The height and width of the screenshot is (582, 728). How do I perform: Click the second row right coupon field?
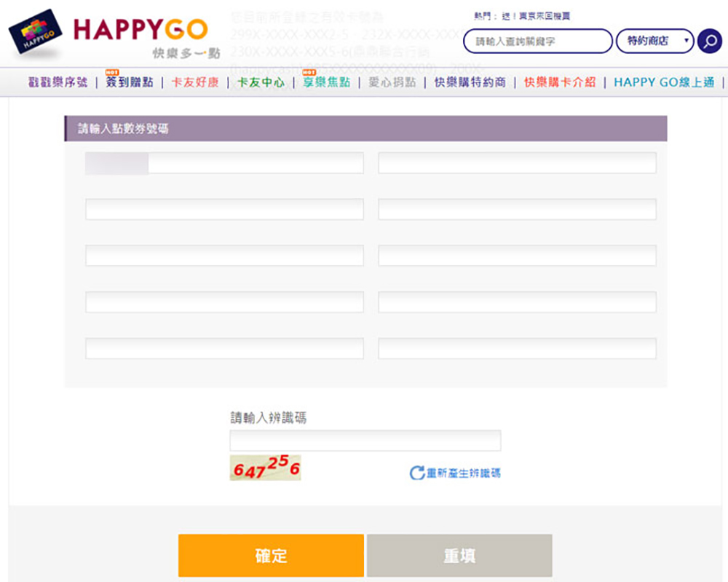click(517, 210)
